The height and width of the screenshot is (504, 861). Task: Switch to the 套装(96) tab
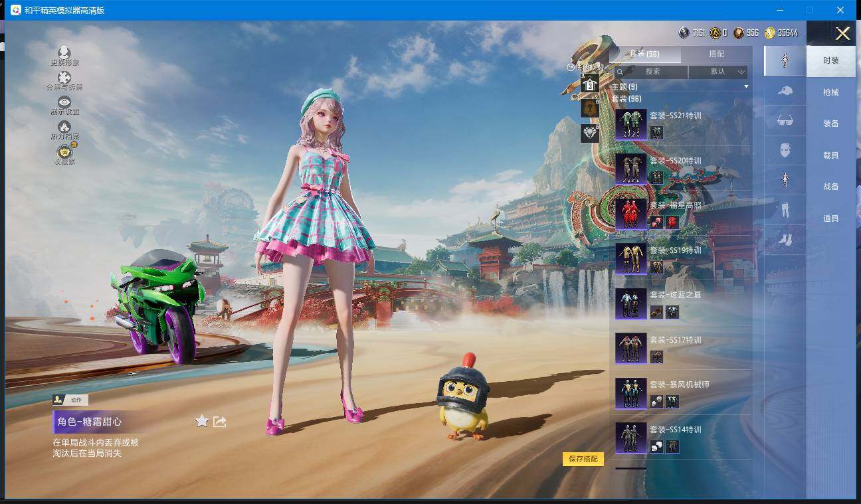click(x=644, y=54)
